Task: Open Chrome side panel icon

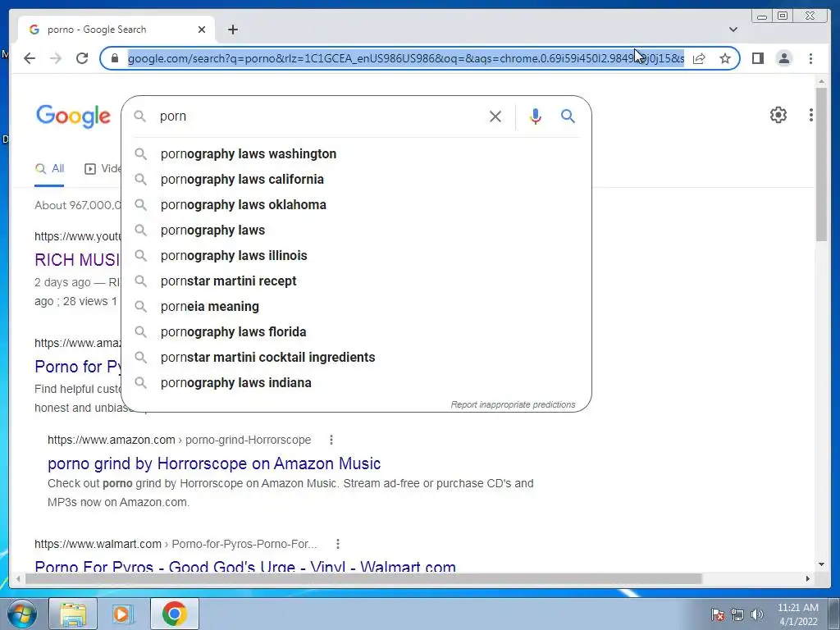Action: tap(757, 58)
